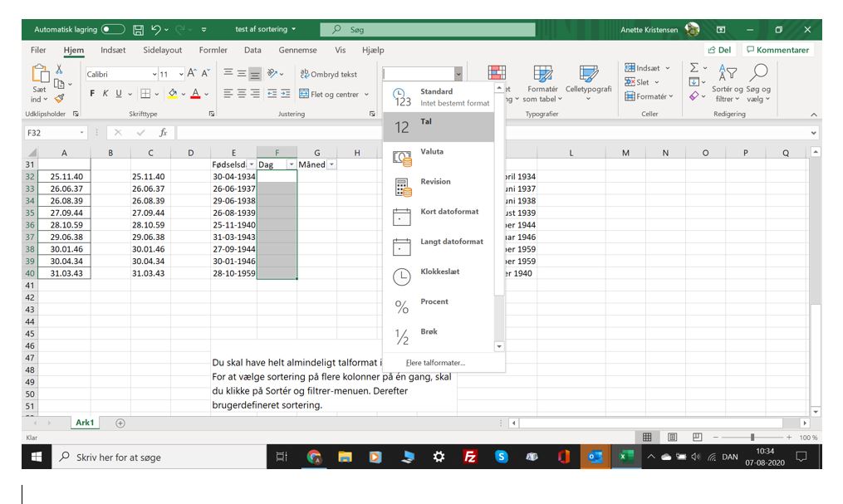This screenshot has width=843, height=504.
Task: Click the increase indent icon
Action: click(x=286, y=94)
